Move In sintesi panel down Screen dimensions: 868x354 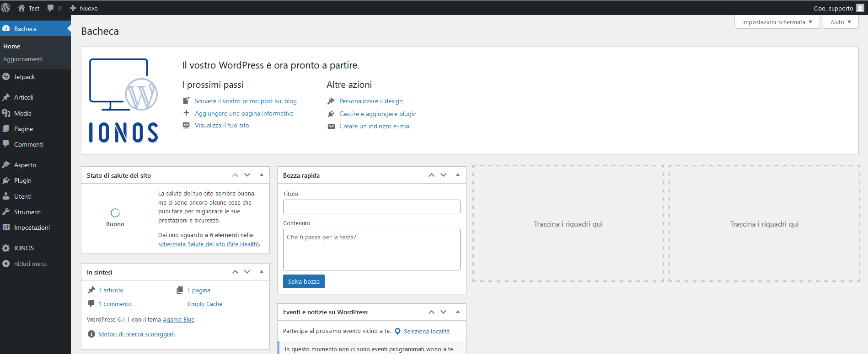click(247, 272)
